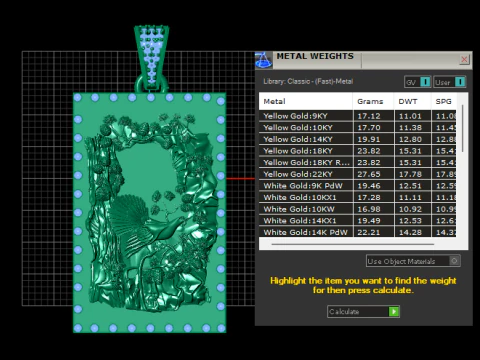Click the 11.38 DWT value

pos(410,128)
